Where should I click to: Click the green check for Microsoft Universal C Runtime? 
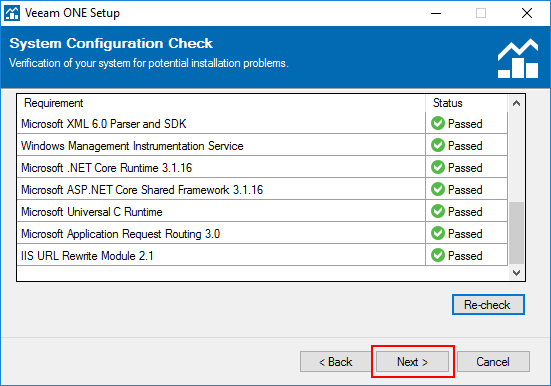click(x=438, y=211)
